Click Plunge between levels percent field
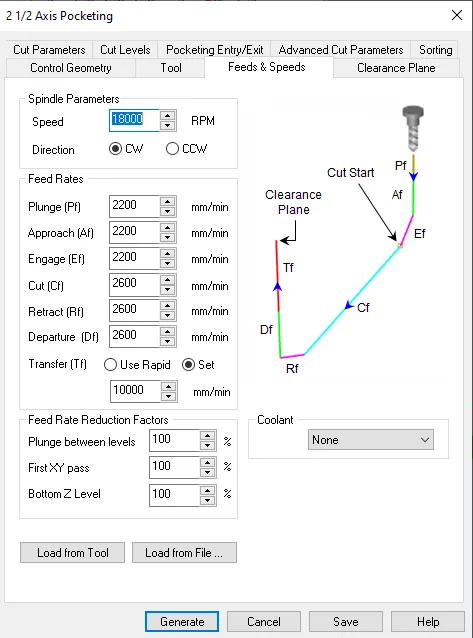Image resolution: width=473 pixels, height=638 pixels. click(x=174, y=440)
